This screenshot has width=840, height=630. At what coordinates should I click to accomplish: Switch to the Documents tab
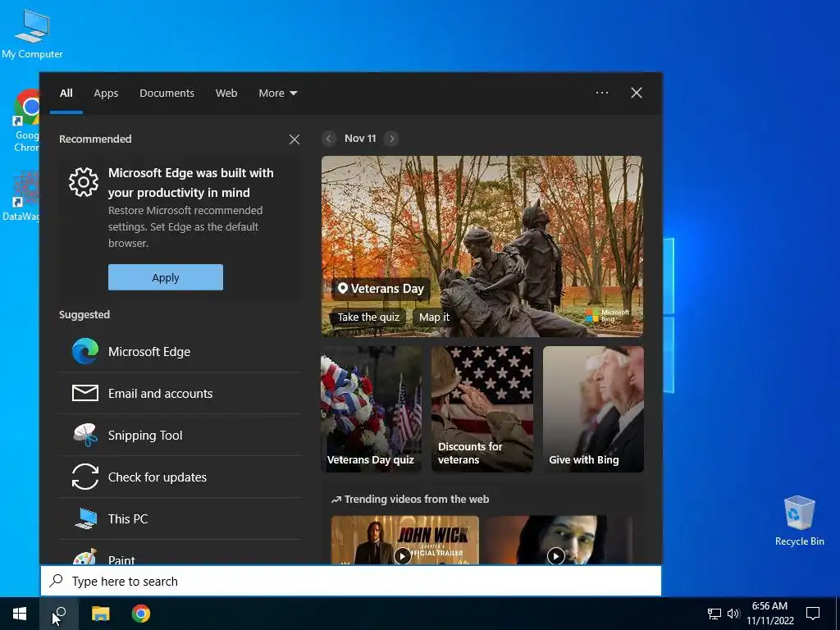point(167,94)
